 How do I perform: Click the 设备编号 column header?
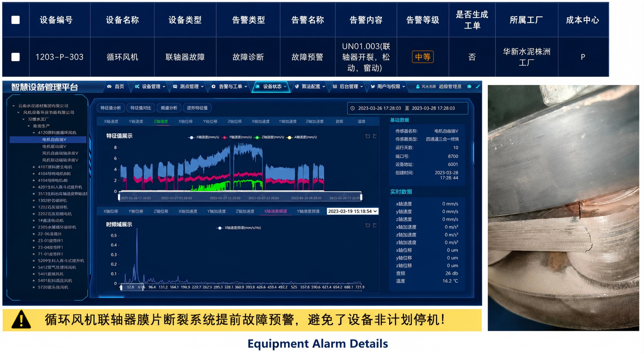(56, 20)
